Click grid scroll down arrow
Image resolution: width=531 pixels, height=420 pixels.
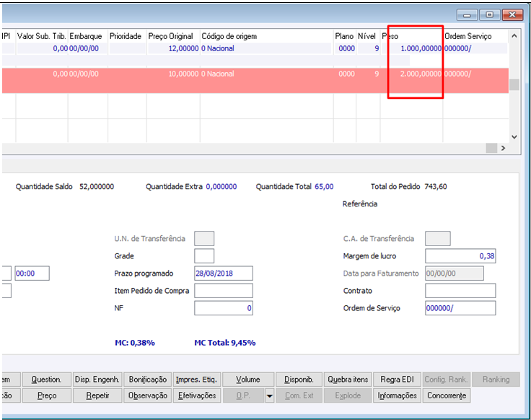pyautogui.click(x=514, y=137)
